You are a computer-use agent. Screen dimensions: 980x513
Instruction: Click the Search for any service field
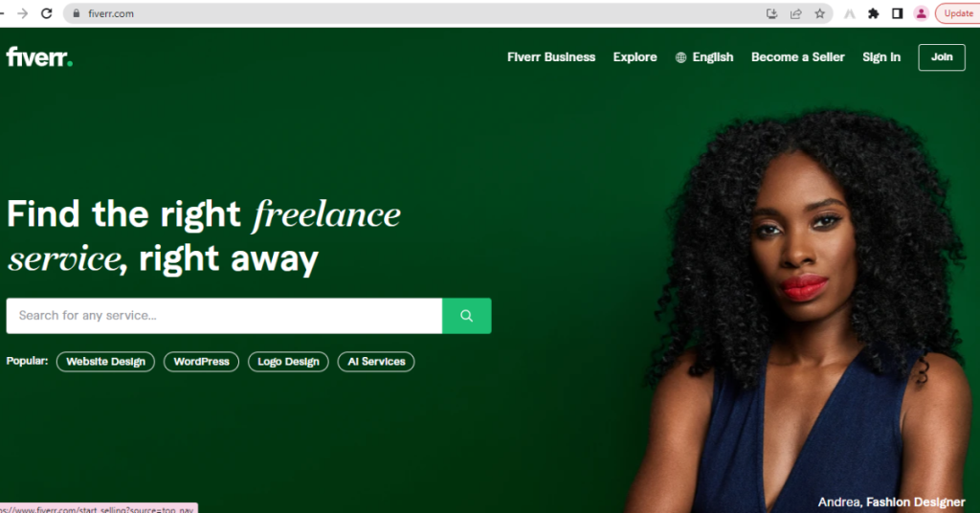coord(224,316)
